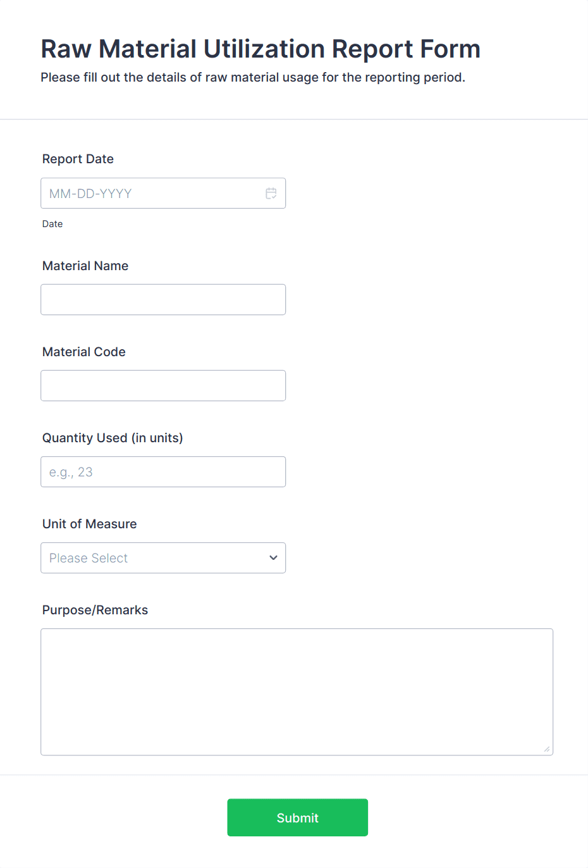The image size is (588, 868).
Task: Click the Unit of Measure label
Action: click(90, 524)
